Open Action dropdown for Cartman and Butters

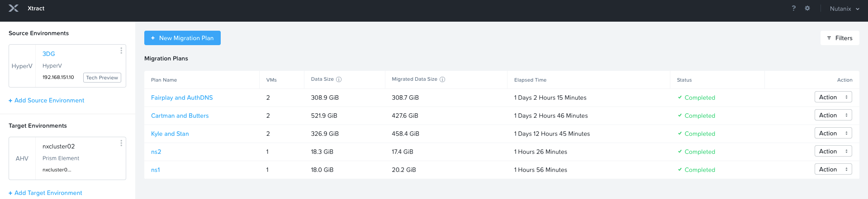click(x=833, y=115)
